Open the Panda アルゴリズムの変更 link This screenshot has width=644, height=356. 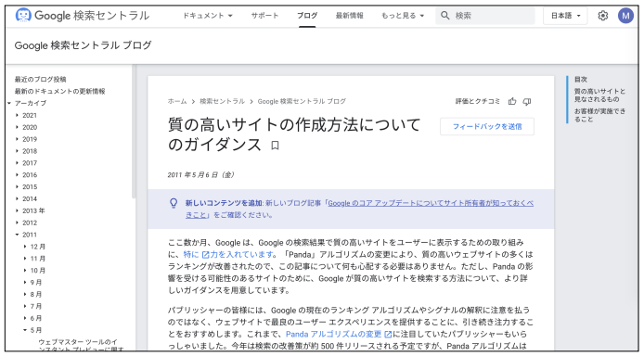tap(339, 334)
